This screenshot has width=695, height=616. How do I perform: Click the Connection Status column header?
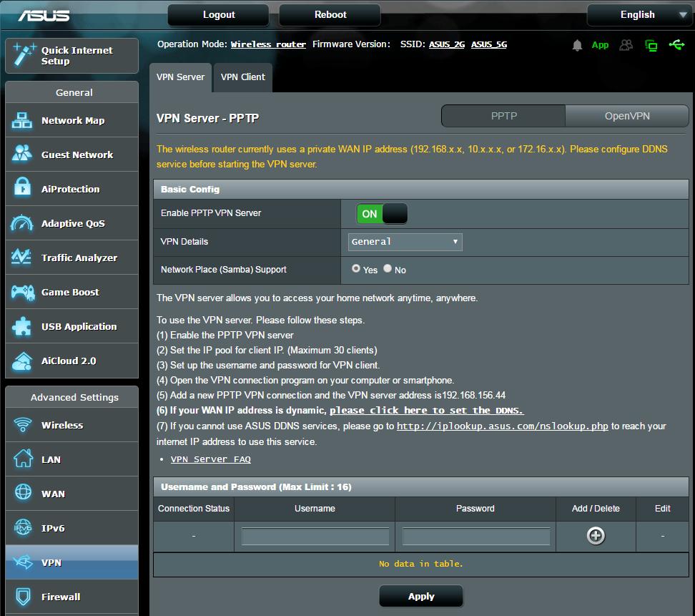(194, 509)
